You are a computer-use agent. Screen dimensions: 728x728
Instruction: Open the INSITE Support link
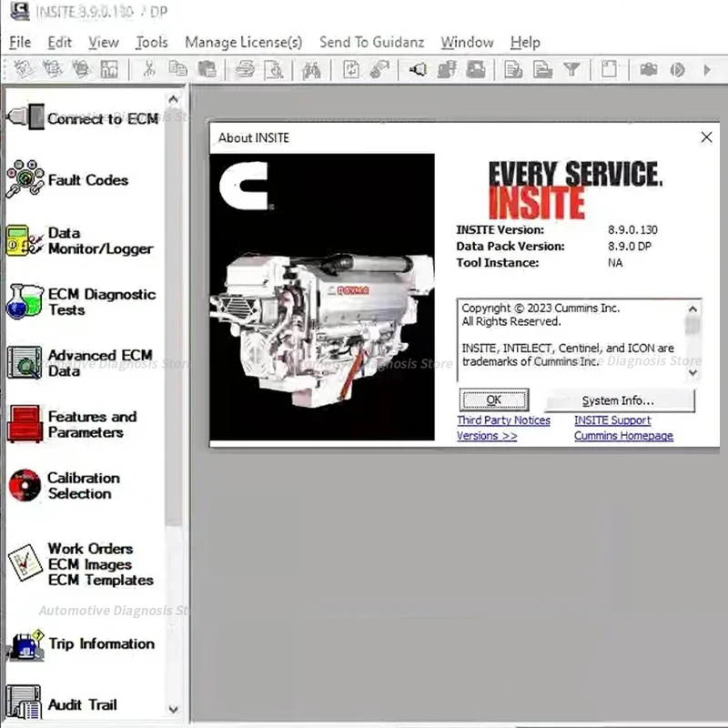pyautogui.click(x=612, y=420)
